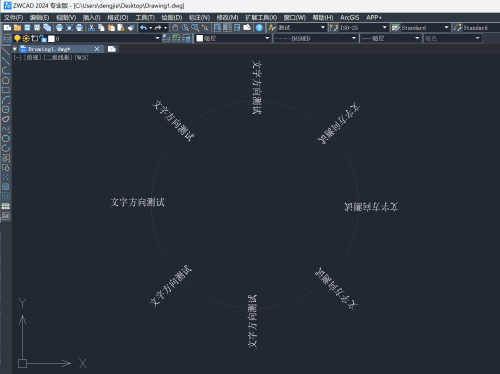Click the Match Properties brush icon
500x374 pixels.
[131, 28]
